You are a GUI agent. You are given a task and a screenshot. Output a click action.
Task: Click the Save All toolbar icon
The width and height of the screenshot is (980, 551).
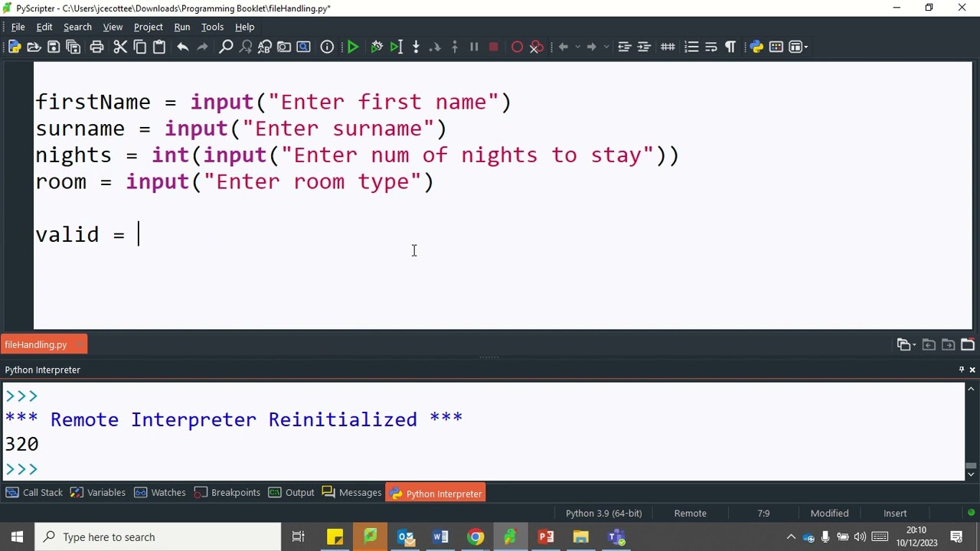pos(73,47)
